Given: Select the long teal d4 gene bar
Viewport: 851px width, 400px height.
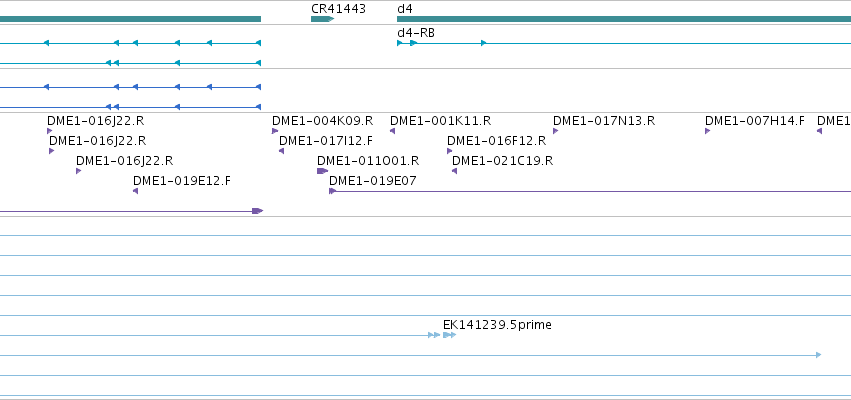Looking at the screenshot, I should point(624,19).
